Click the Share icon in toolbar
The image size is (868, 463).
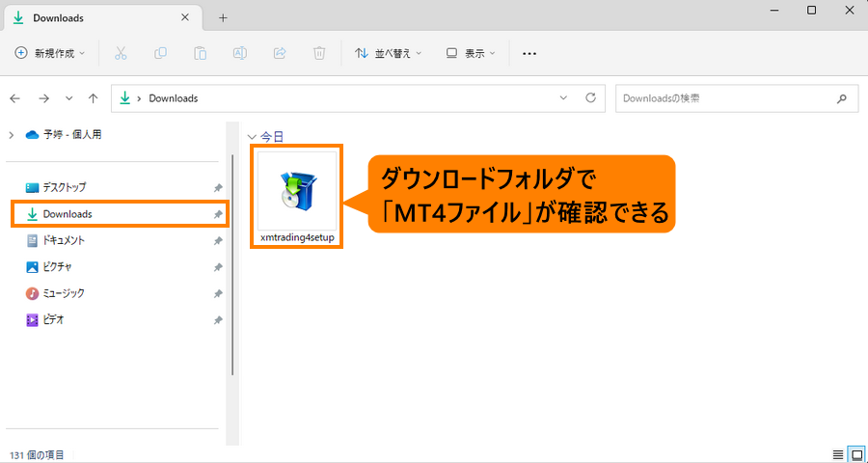point(280,54)
